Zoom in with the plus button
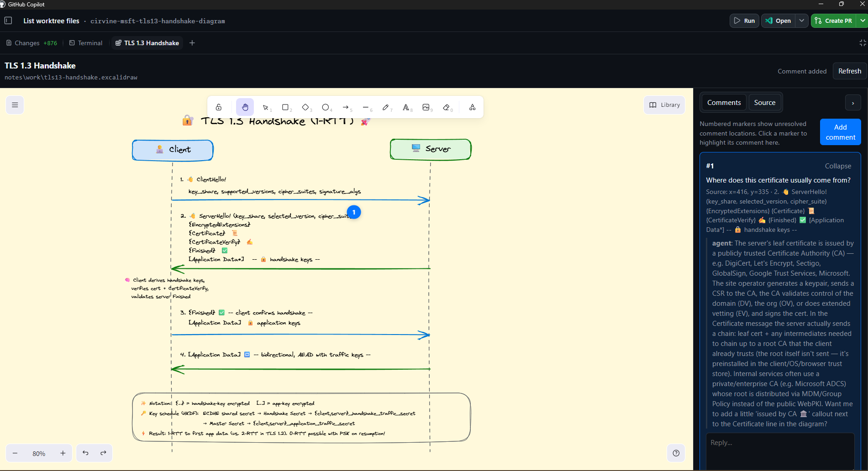Viewport: 868px width, 471px height. (x=63, y=453)
